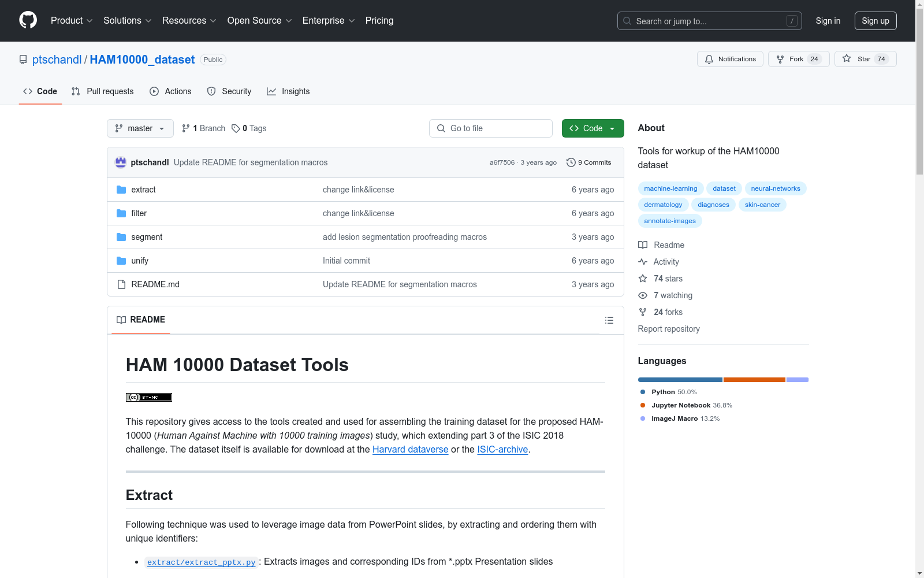Open the filter folder icon
924x578 pixels.
pos(121,213)
